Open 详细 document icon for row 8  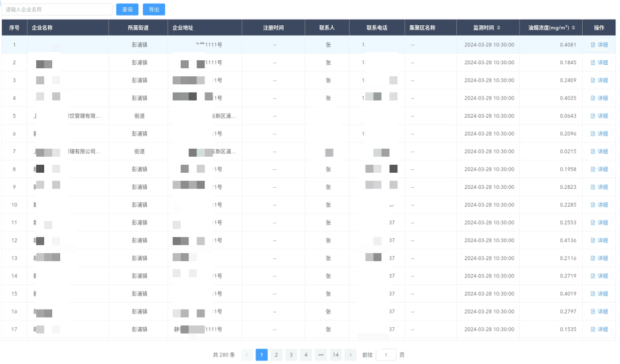tap(593, 169)
